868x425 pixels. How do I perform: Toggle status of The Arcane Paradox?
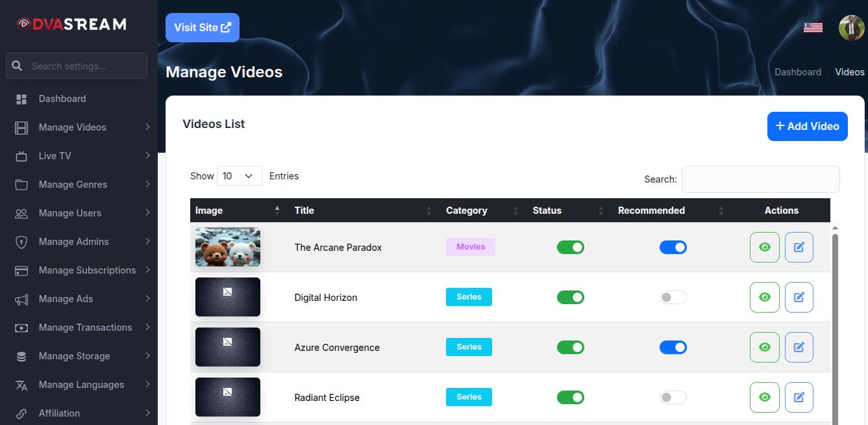571,247
